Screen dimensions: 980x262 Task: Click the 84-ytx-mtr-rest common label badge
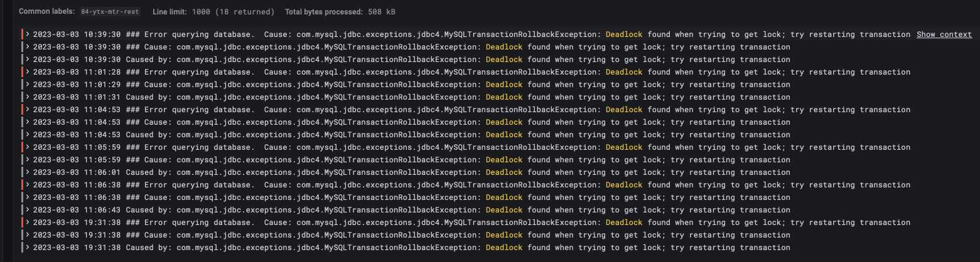coord(110,12)
